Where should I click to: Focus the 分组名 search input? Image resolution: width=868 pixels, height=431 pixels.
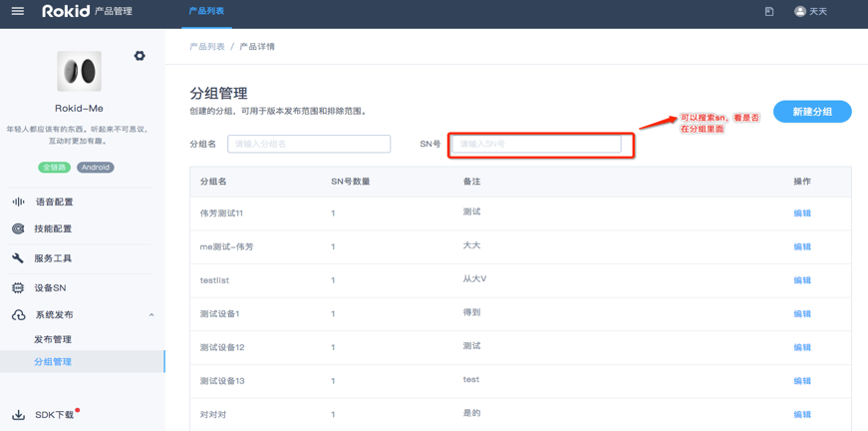coord(309,145)
